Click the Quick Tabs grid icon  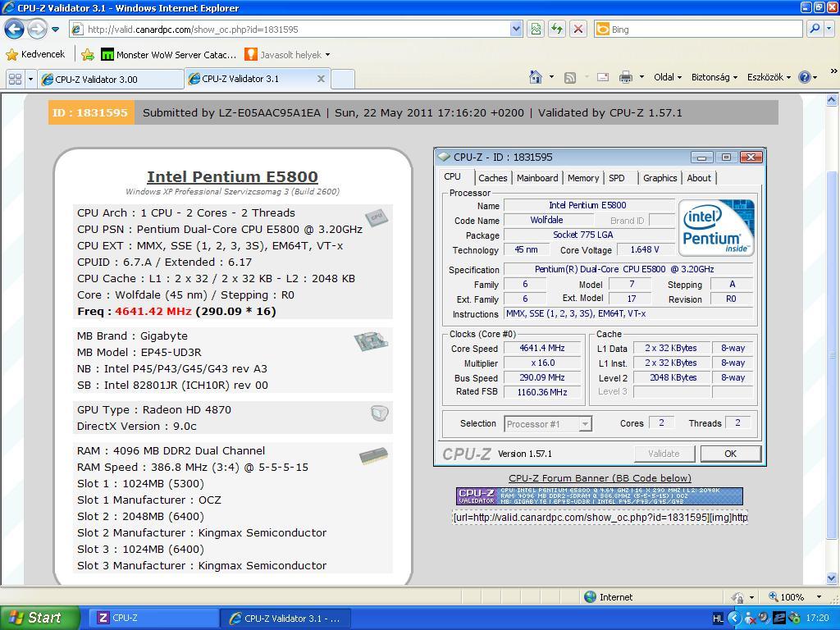pos(15,79)
